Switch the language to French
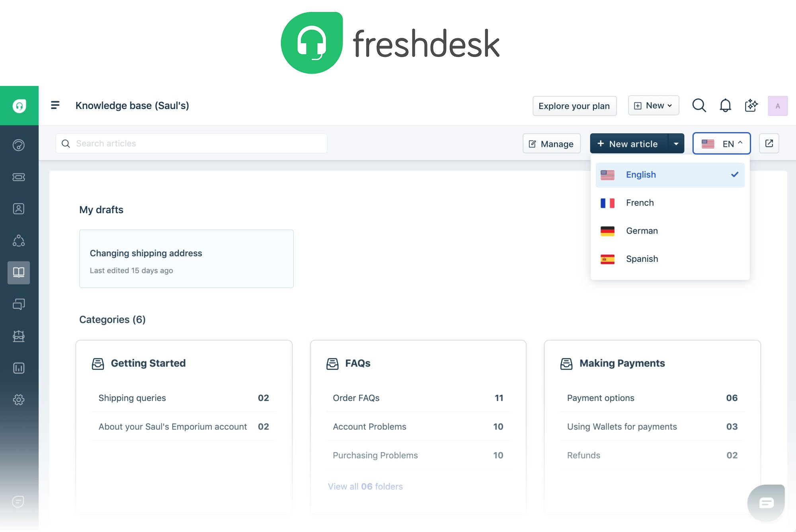The image size is (796, 532). [640, 203]
